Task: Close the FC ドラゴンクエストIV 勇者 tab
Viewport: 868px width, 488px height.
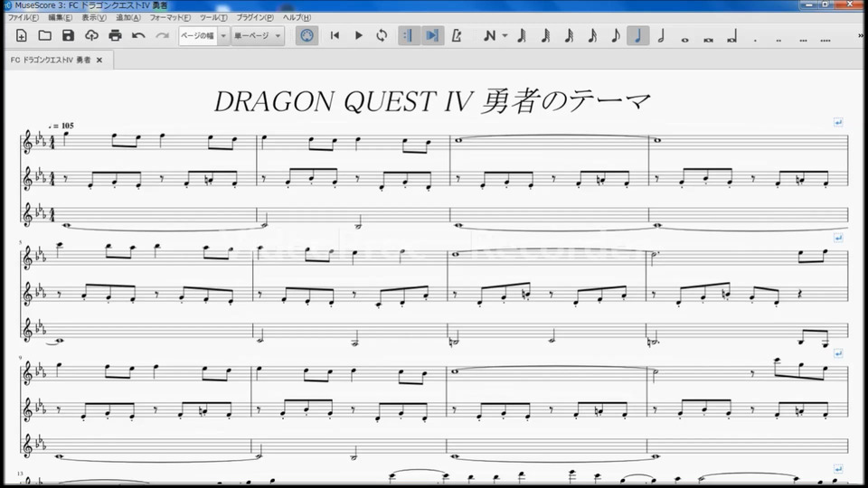Action: pos(99,60)
